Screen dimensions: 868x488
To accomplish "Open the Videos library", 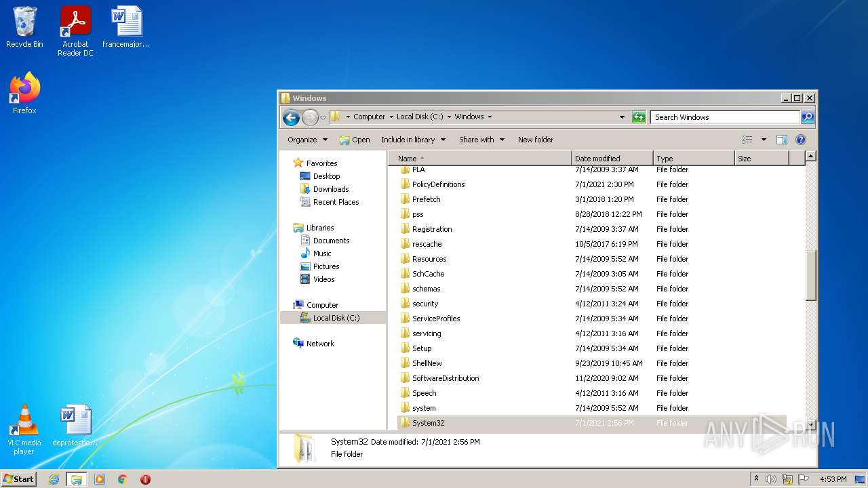I will 323,279.
